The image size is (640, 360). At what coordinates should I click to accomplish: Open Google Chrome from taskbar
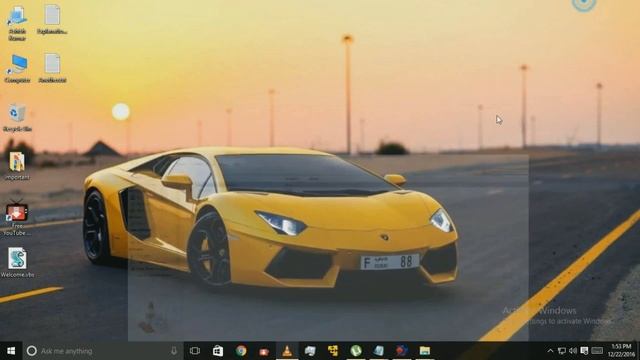click(241, 351)
